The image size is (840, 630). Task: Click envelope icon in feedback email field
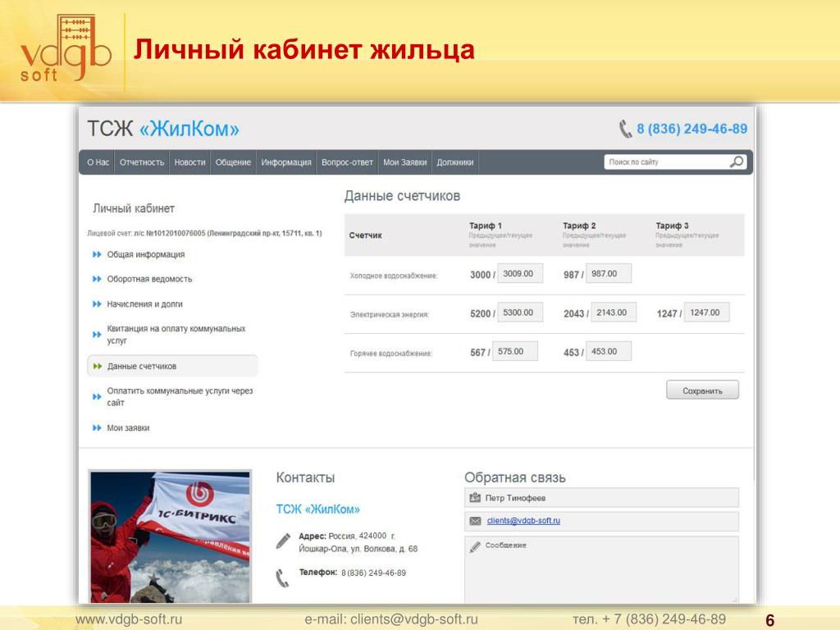(x=475, y=521)
